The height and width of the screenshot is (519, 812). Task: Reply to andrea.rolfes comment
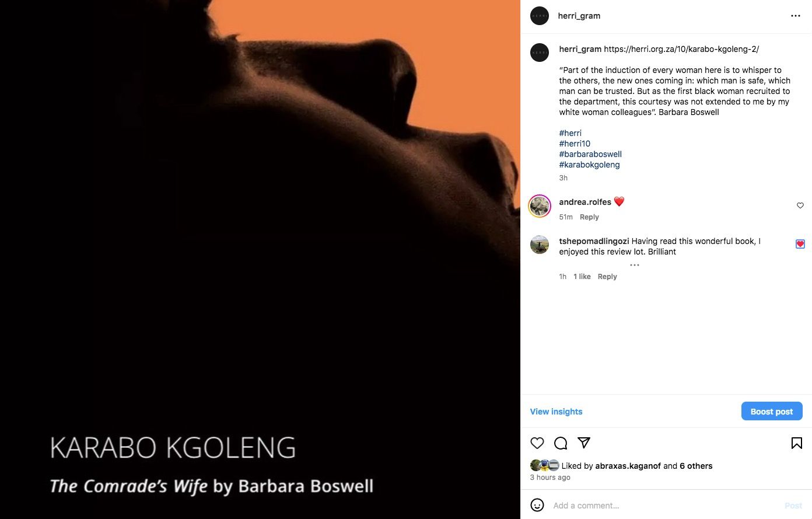pyautogui.click(x=589, y=217)
